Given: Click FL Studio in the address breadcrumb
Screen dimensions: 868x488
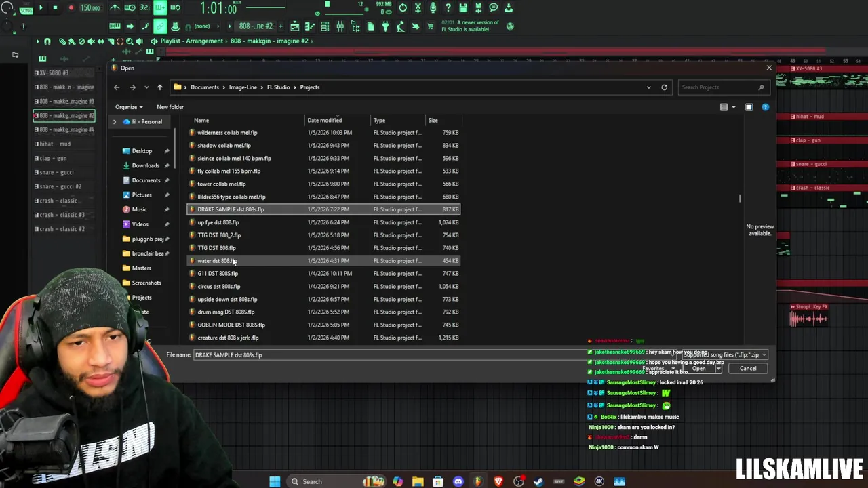Looking at the screenshot, I should point(278,87).
